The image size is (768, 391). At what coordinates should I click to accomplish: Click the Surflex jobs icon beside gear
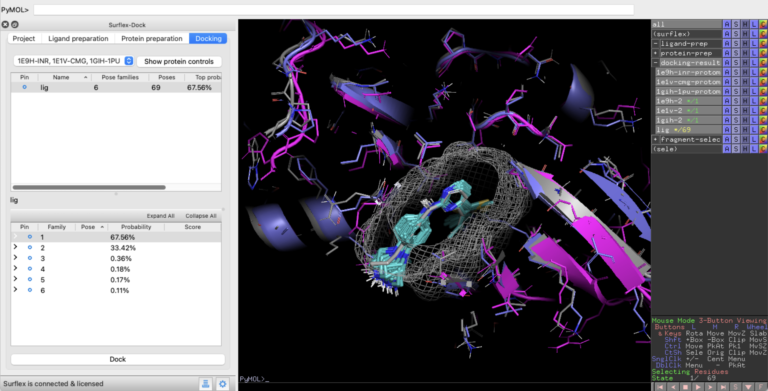click(x=205, y=384)
